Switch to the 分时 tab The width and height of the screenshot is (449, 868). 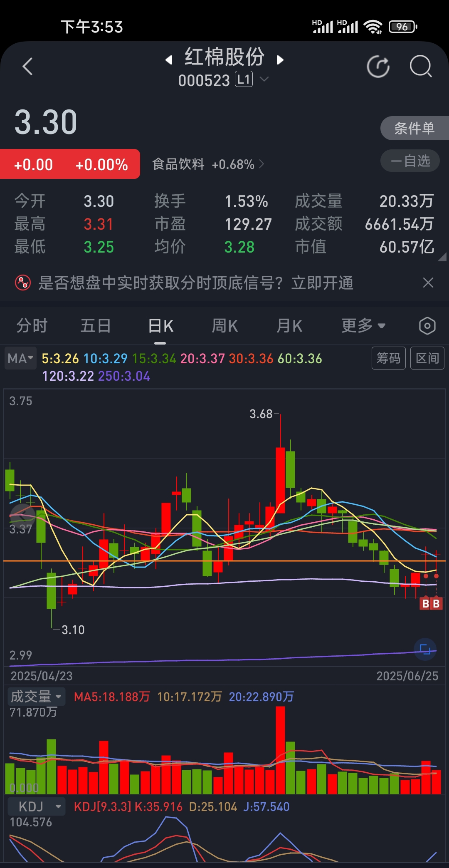point(32,326)
